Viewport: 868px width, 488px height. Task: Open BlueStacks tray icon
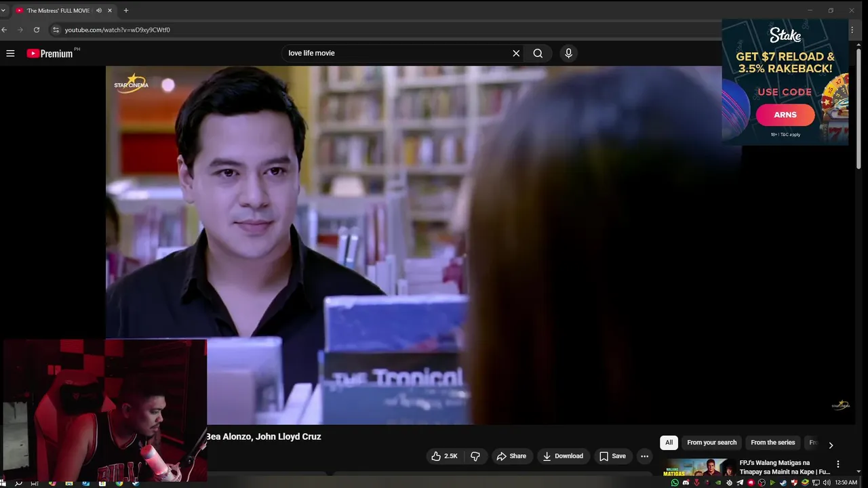[x=805, y=483]
